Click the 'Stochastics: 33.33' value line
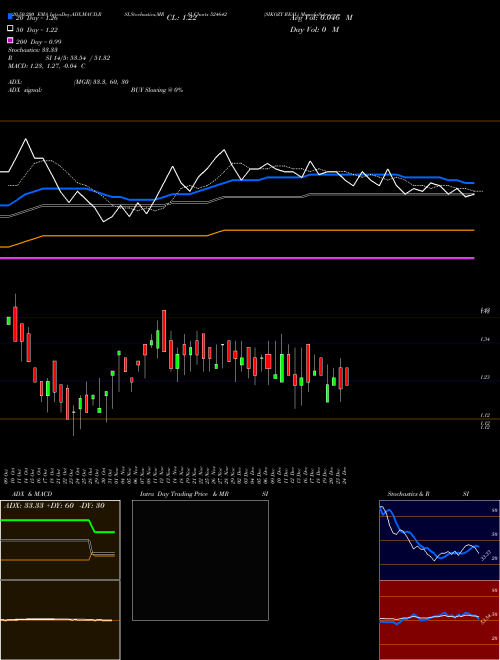 tap(32, 50)
